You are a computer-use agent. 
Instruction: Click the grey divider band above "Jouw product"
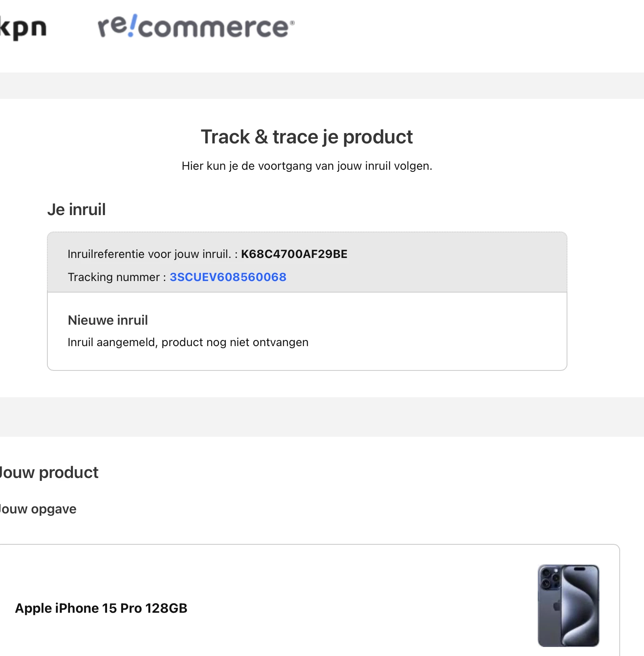[322, 417]
